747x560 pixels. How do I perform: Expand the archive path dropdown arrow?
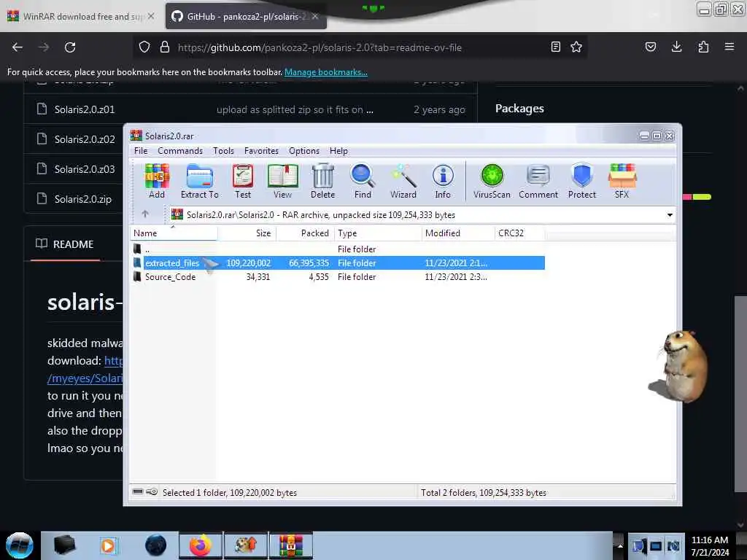tap(670, 215)
